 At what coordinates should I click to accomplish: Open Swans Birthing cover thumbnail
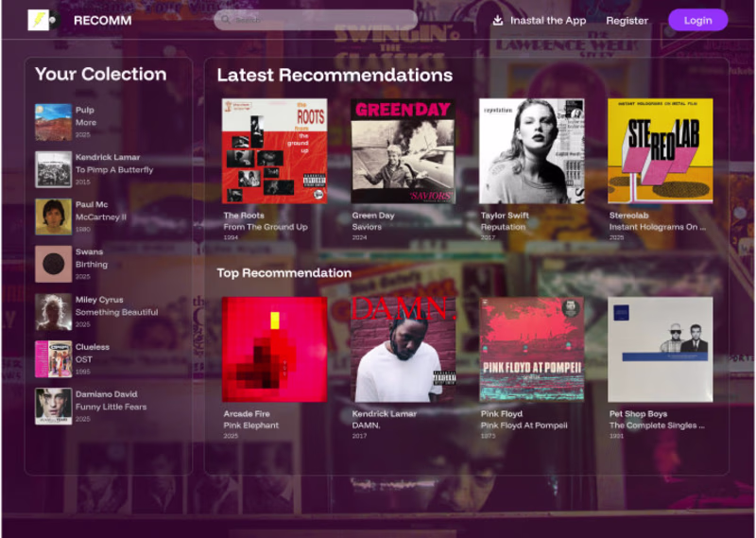click(54, 264)
